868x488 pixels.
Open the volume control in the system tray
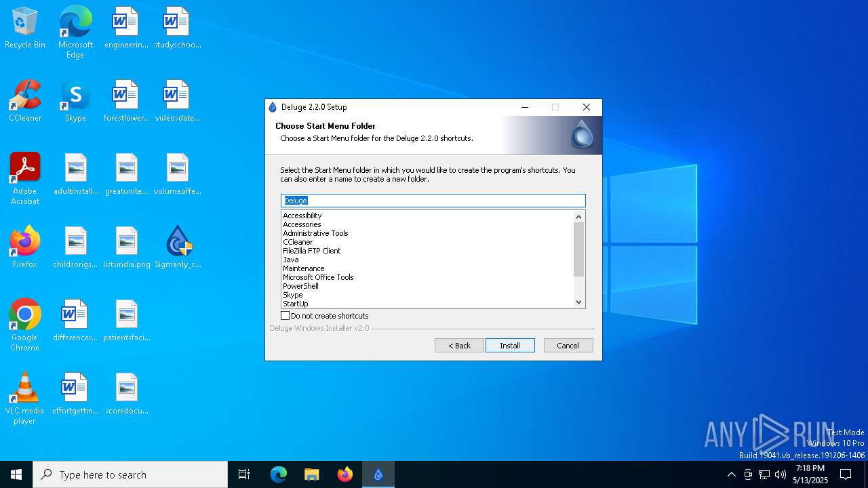(781, 474)
